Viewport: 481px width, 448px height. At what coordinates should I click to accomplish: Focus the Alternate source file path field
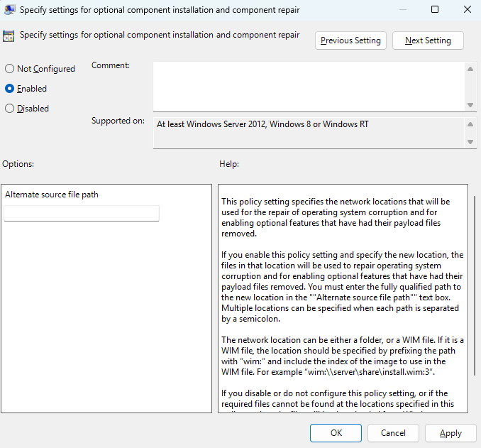pos(82,214)
